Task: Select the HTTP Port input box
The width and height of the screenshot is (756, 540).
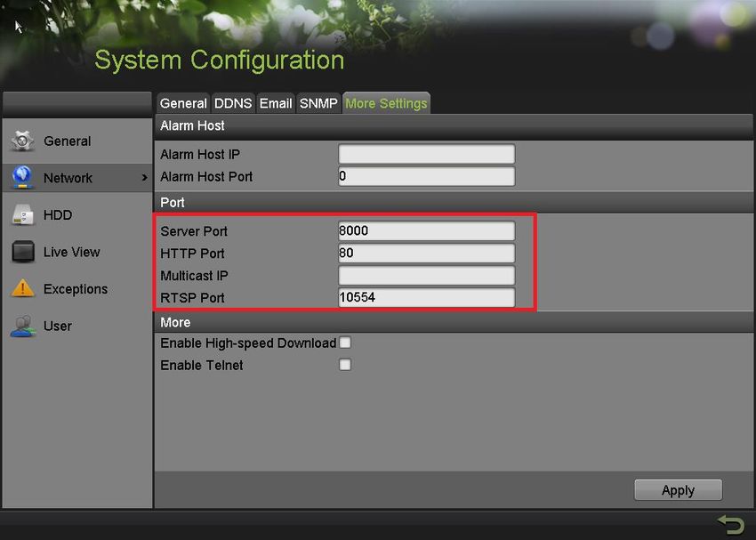Action: click(x=426, y=254)
